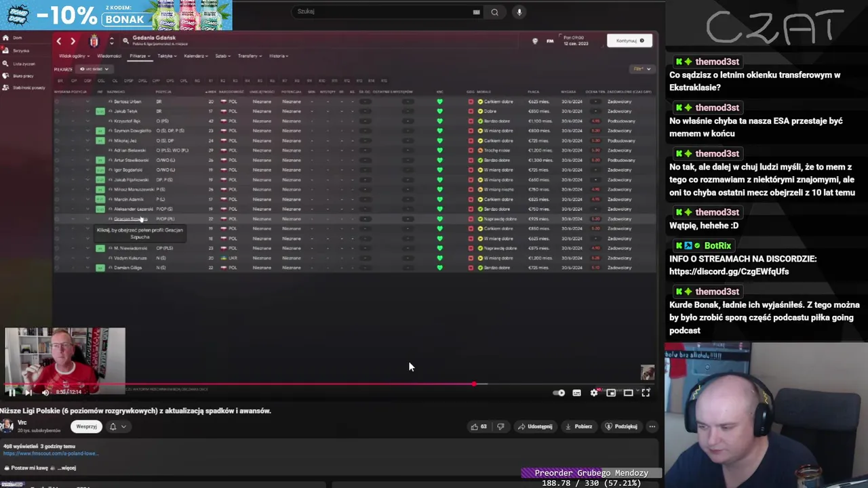Click €1,300 mies. salary cell
The image size is (868, 488).
point(540,160)
